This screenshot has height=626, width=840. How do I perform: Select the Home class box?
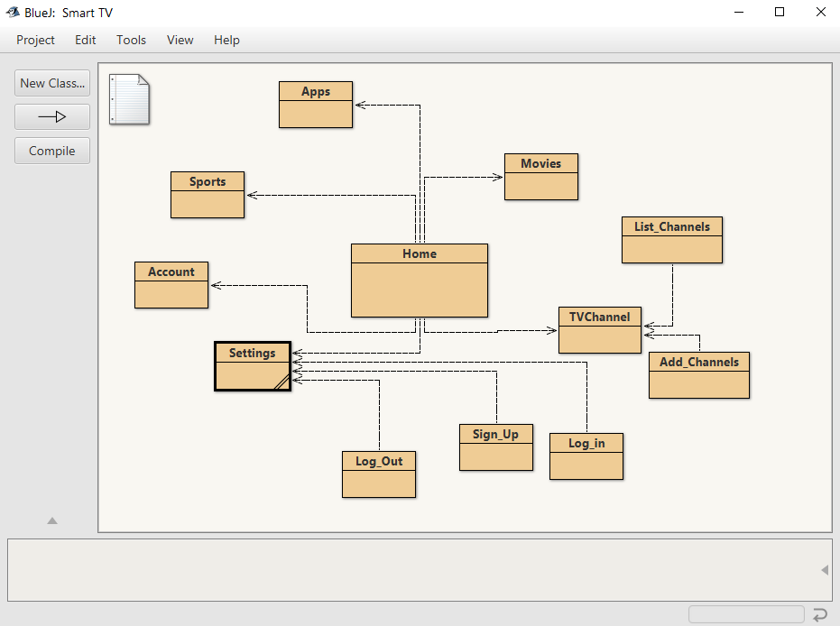point(420,281)
